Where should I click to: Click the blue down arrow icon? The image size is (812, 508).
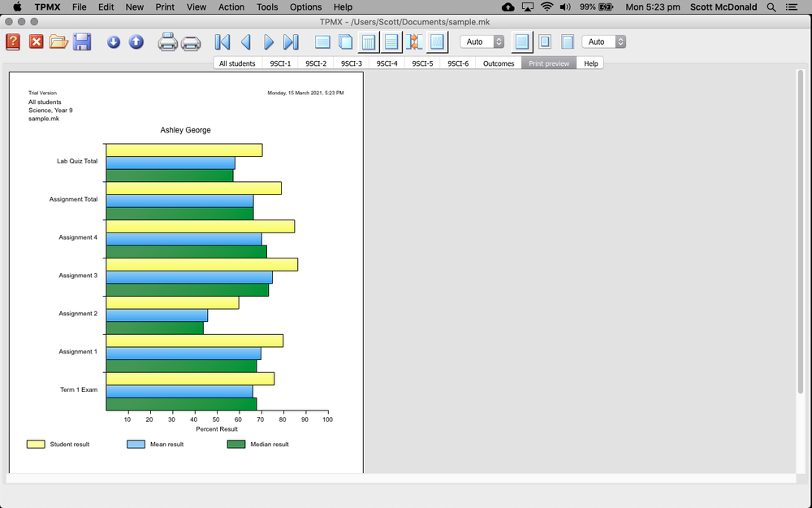pos(114,42)
